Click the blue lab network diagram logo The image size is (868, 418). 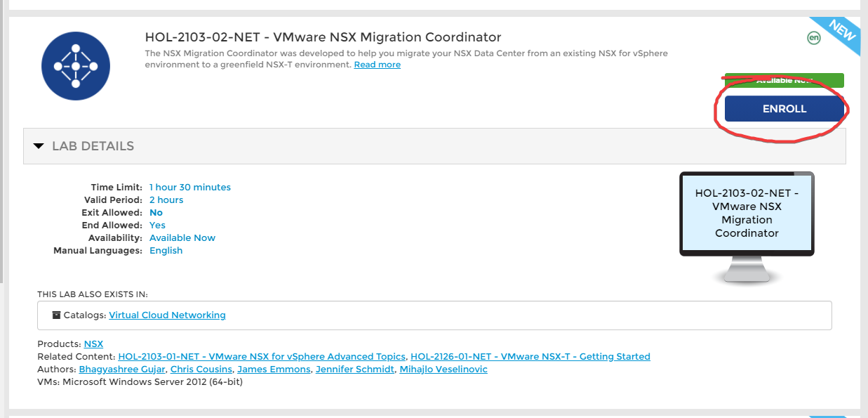pyautogui.click(x=75, y=65)
